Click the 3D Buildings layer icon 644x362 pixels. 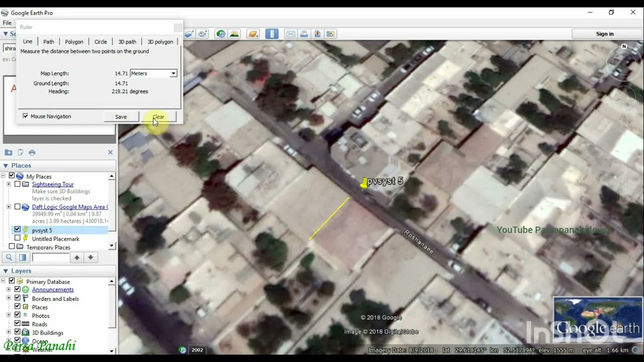pos(26,332)
